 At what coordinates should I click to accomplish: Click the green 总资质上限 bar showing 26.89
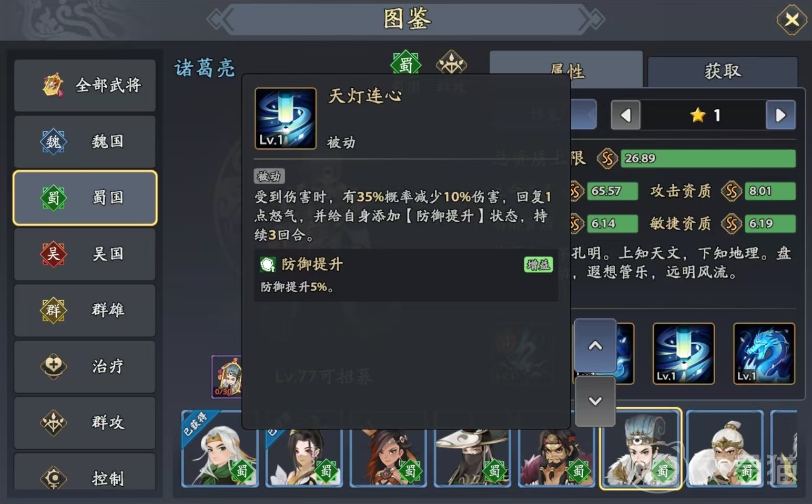[x=708, y=158]
